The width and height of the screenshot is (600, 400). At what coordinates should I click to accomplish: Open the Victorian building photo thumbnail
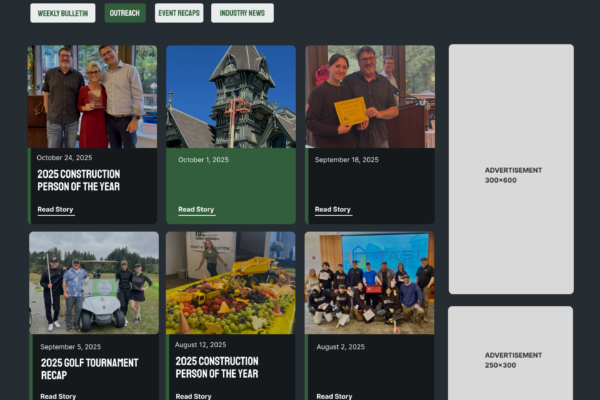click(x=231, y=96)
